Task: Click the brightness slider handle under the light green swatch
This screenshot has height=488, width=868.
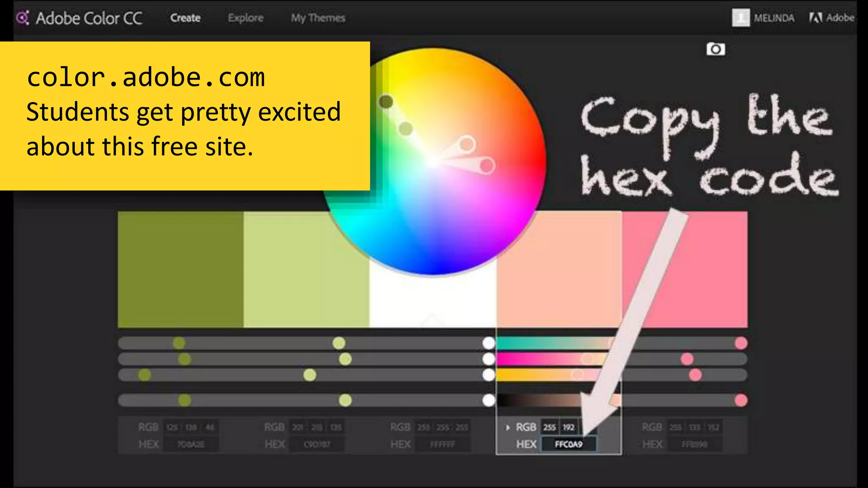Action: pyautogui.click(x=345, y=400)
